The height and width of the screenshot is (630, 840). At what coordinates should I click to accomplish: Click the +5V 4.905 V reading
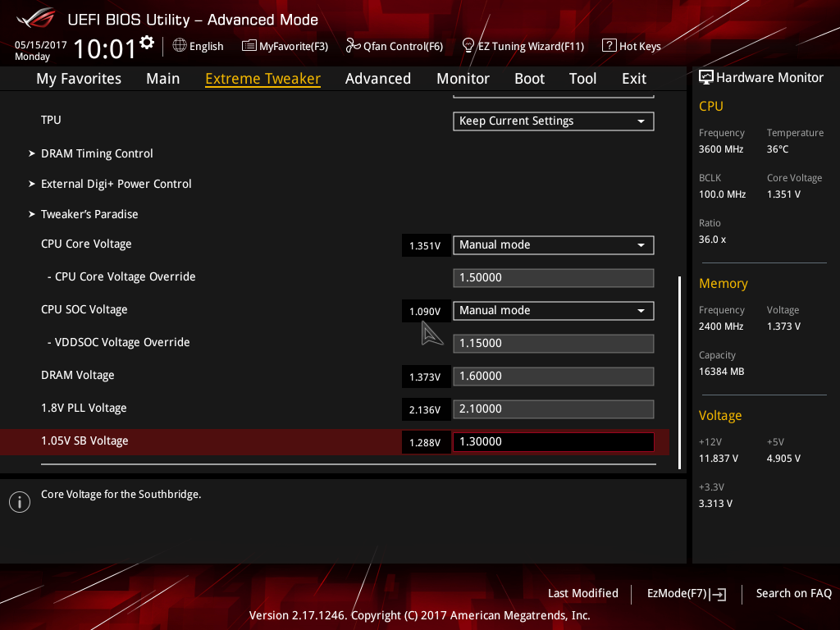click(783, 459)
